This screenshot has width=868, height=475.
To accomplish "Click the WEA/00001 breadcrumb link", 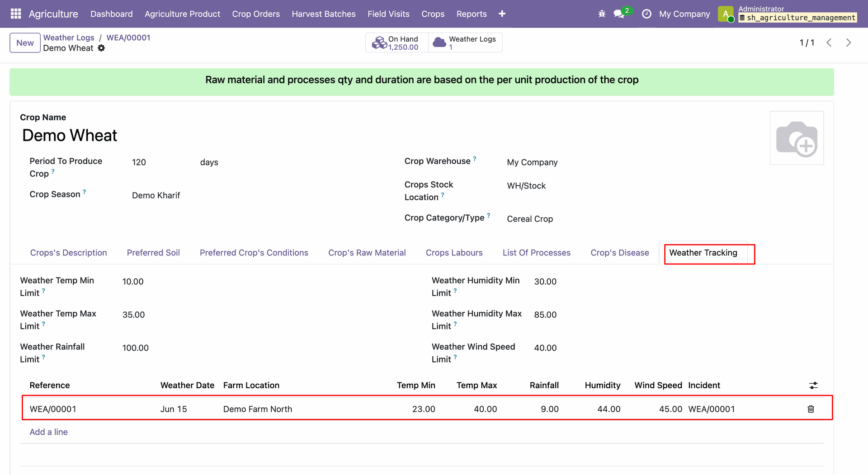I will point(128,38).
